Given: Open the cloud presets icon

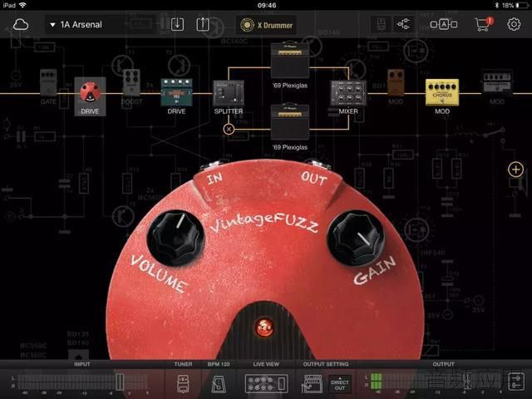Looking at the screenshot, I should (20, 25).
